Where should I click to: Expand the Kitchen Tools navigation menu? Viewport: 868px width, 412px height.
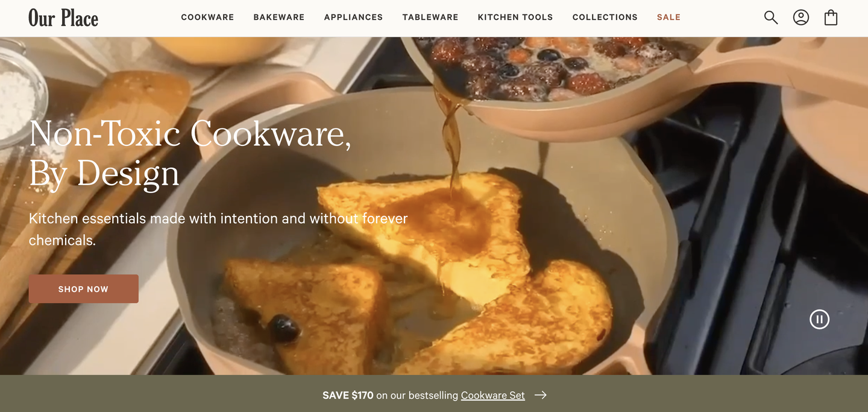(x=515, y=17)
